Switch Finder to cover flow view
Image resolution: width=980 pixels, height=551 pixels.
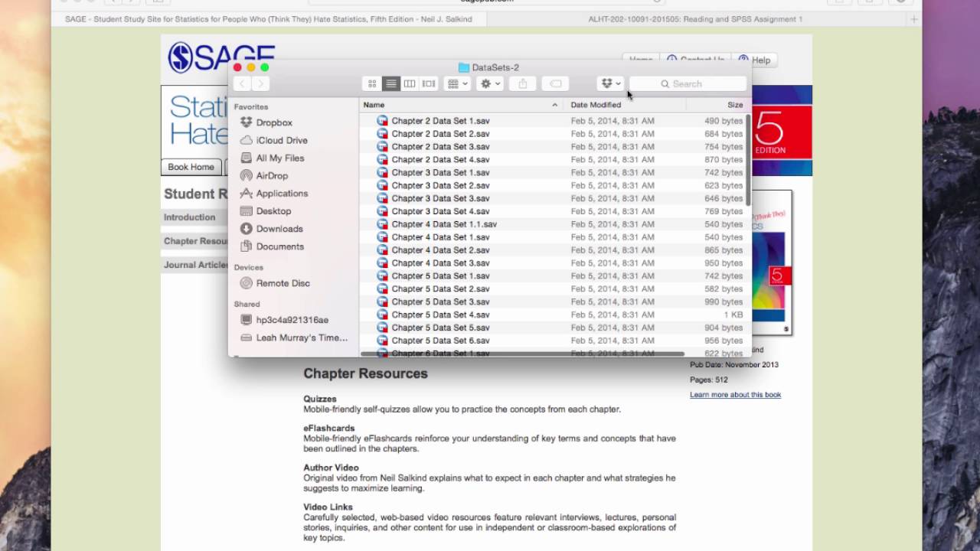[429, 83]
